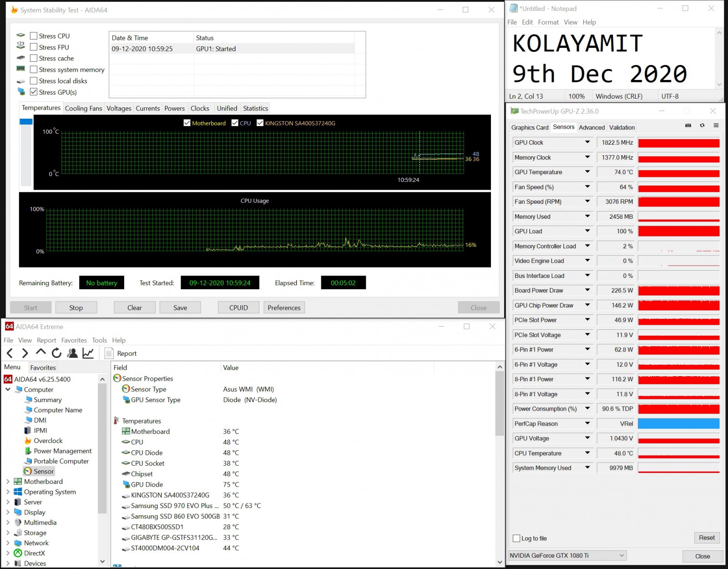Image resolution: width=728 pixels, height=569 pixels.
Task: Click the Notepad text area scrollbar
Action: tap(719, 58)
